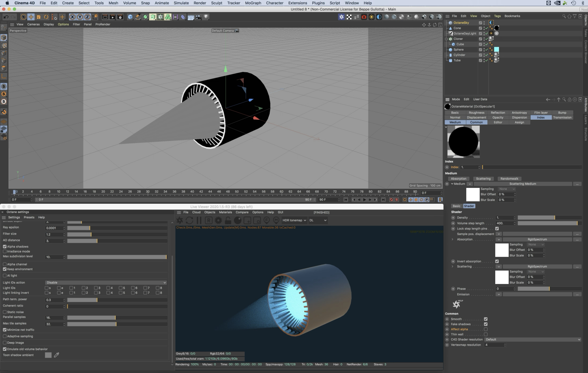Click the Cube primitive icon in toolbar
This screenshot has height=373, width=588.
coord(130,17)
